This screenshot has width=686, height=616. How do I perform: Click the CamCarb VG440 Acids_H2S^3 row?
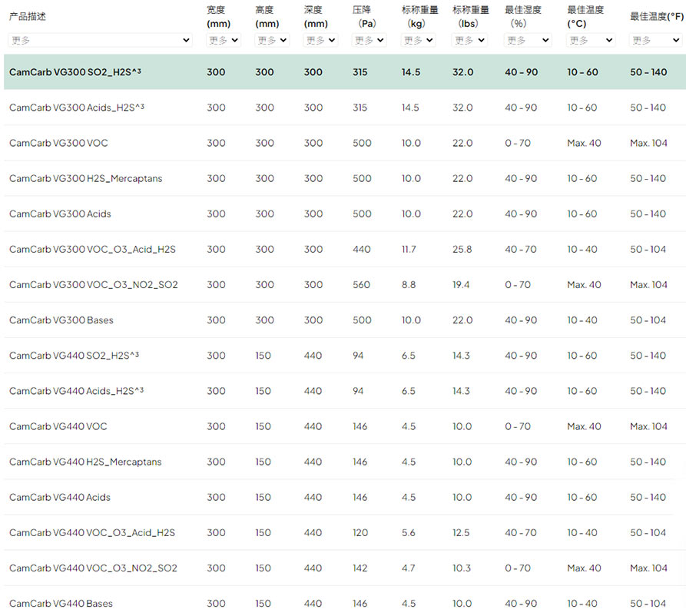345,391
